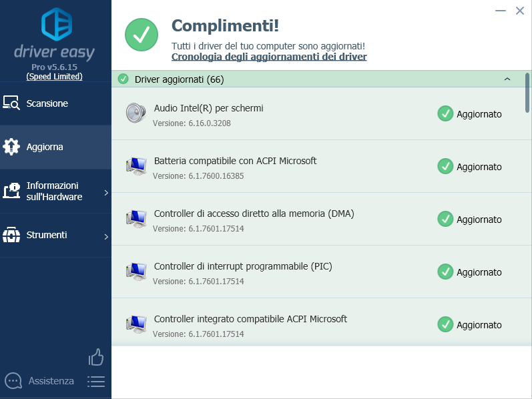The image size is (532, 399).
Task: Click the Pro v5.6.15 version label
Action: pyautogui.click(x=54, y=67)
